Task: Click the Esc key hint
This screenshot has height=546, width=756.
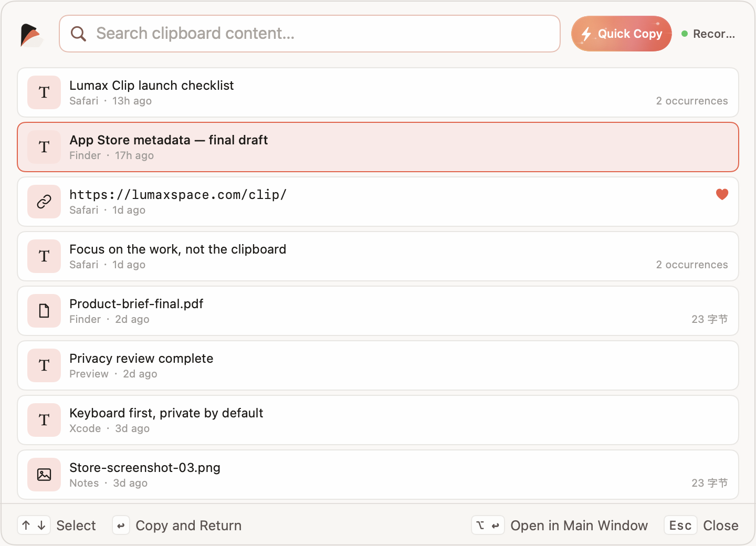Action: [680, 526]
